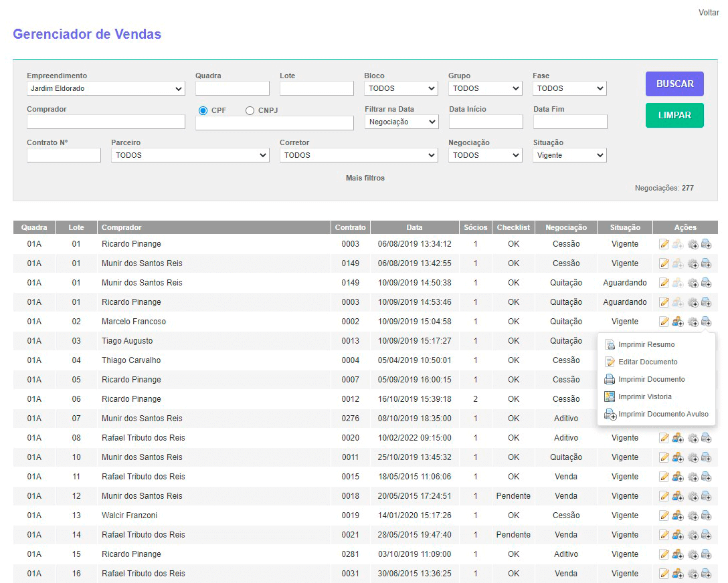Expand the Situação dropdown set to Vigente

(569, 155)
